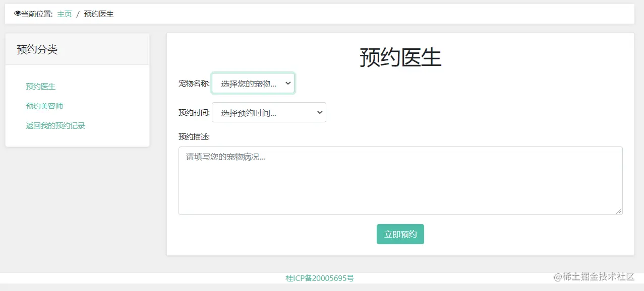The height and width of the screenshot is (291, 644).
Task: Click the 宠物名称 label
Action: pos(194,84)
